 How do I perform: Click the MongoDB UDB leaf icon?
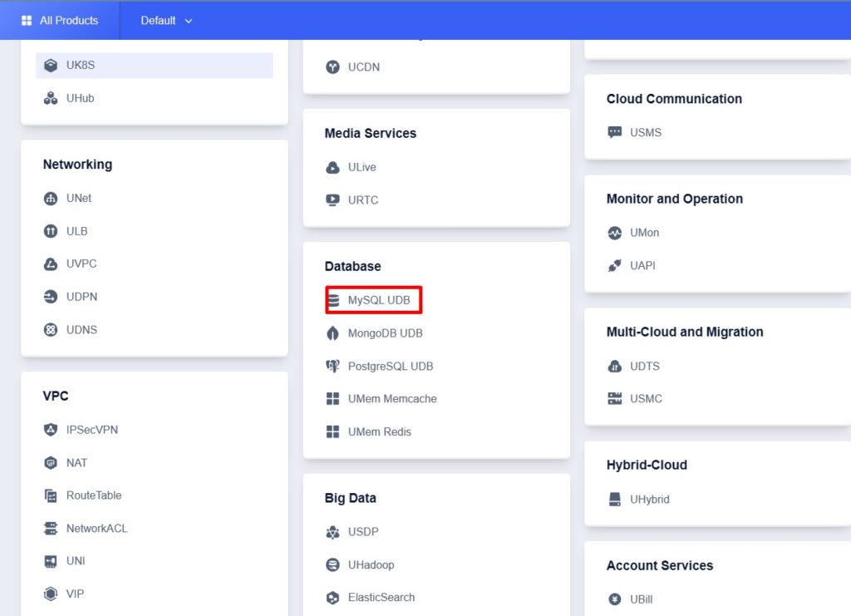(333, 333)
